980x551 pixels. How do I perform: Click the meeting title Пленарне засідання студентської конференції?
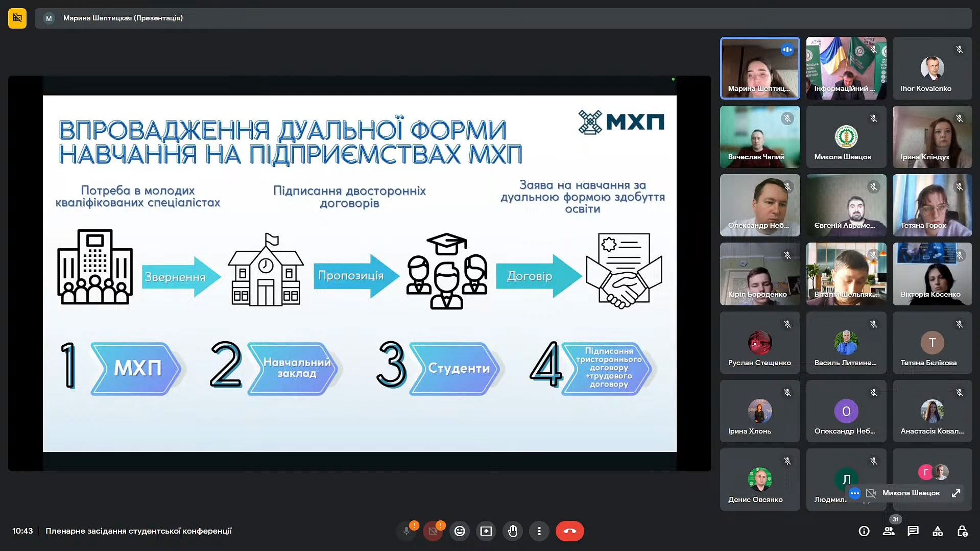pos(139,531)
